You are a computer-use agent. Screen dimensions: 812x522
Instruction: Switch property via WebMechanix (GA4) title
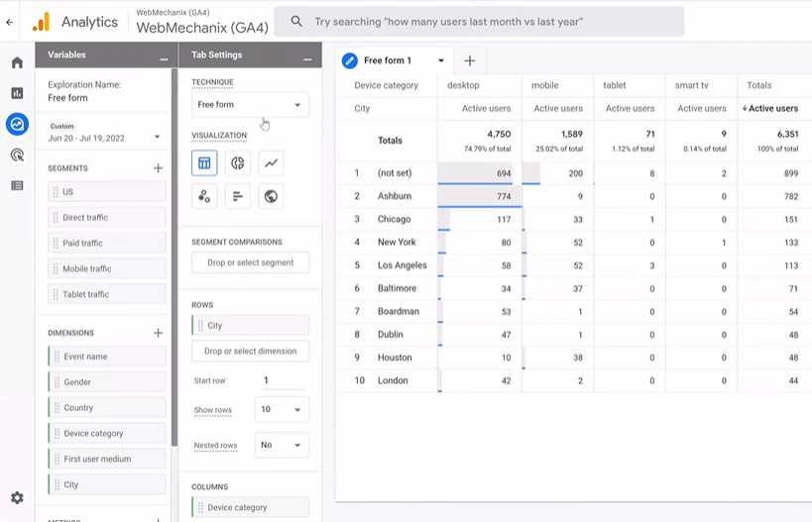[202, 28]
